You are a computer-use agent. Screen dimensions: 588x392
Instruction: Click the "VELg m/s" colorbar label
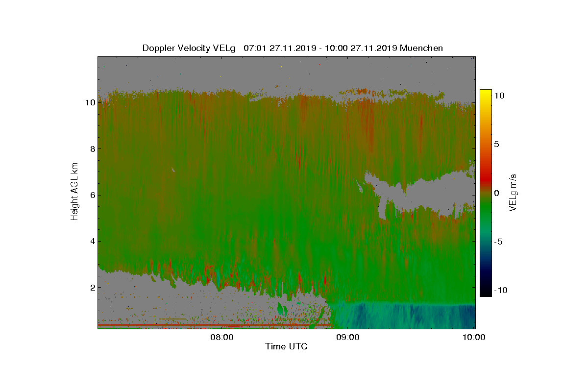pyautogui.click(x=513, y=192)
